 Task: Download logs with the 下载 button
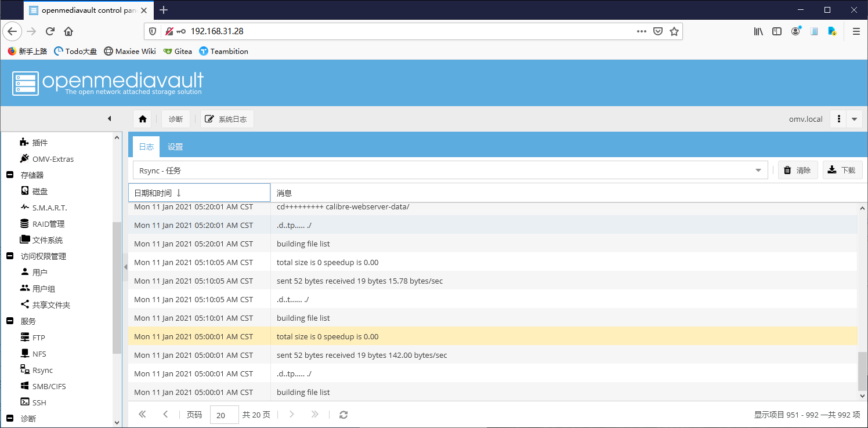(842, 169)
